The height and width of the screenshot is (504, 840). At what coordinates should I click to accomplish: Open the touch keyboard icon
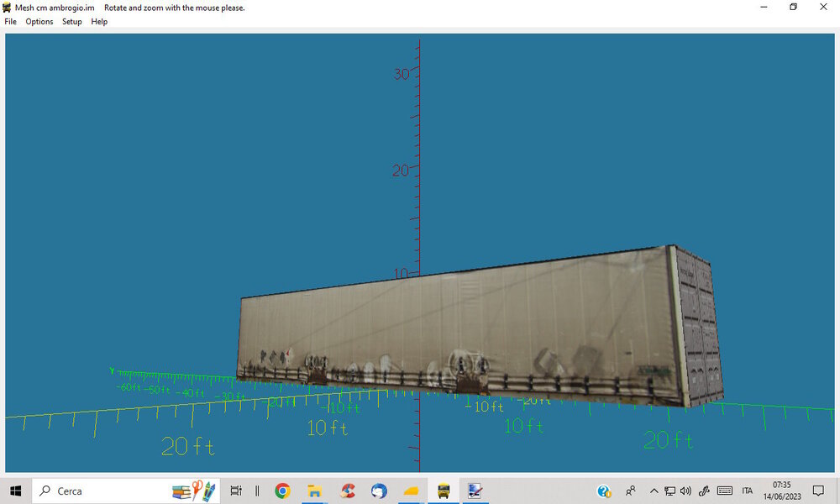[x=725, y=491]
